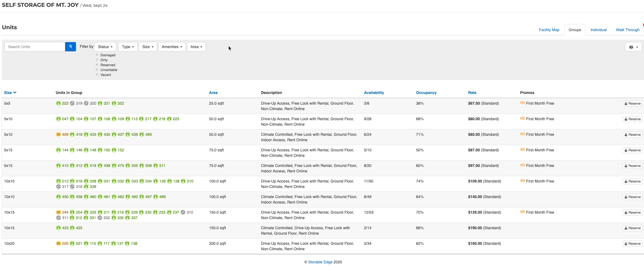
Task: Click the promo tag icon in 5x5 row
Action: (522, 103)
